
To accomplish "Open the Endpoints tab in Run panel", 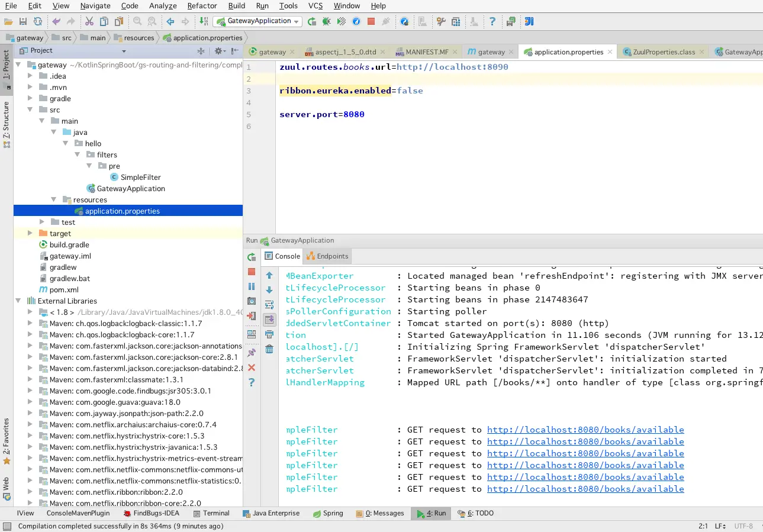I will click(327, 256).
